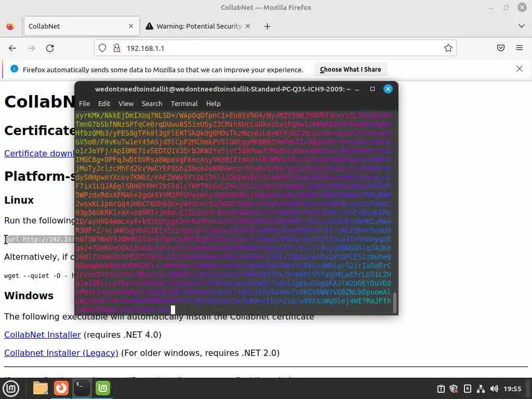This screenshot has height=399, width=532.
Task: Click the insecure connection padlock icon
Action: click(117, 48)
